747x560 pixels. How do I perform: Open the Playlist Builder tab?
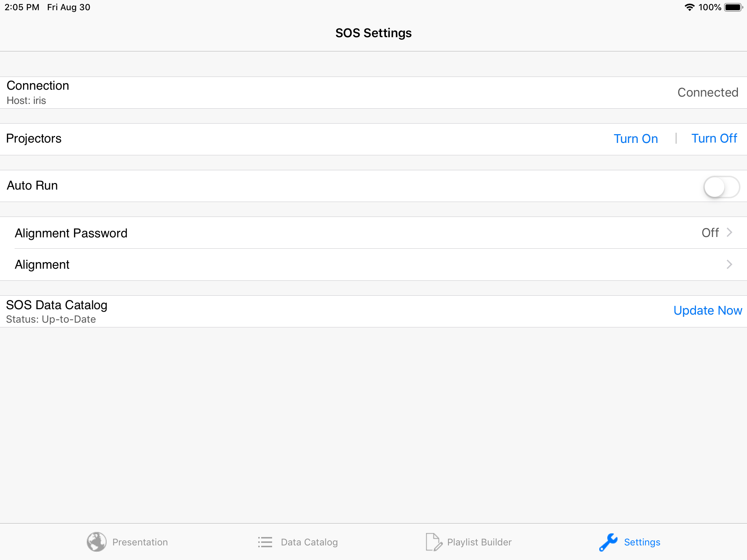tap(467, 542)
